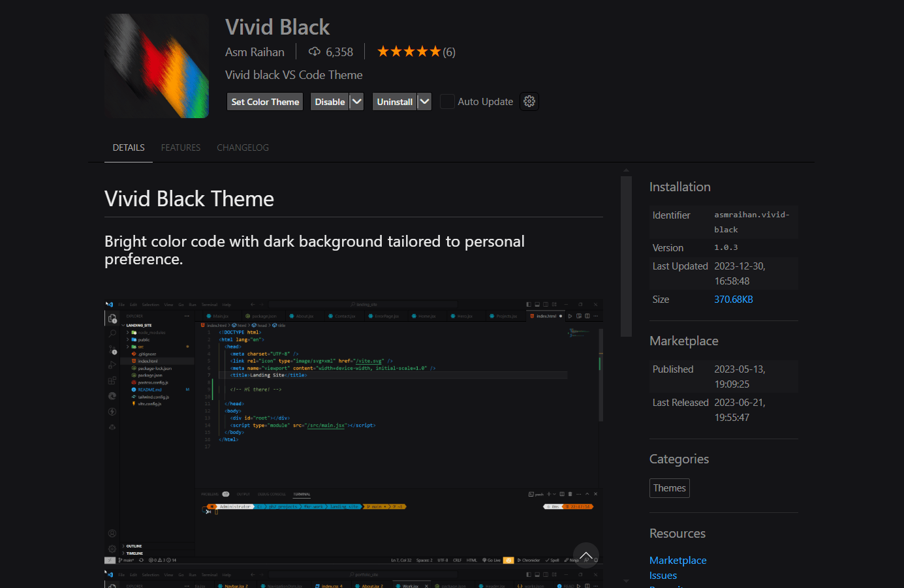Switch to the FEATURES tab
The height and width of the screenshot is (588, 904).
[x=181, y=147]
